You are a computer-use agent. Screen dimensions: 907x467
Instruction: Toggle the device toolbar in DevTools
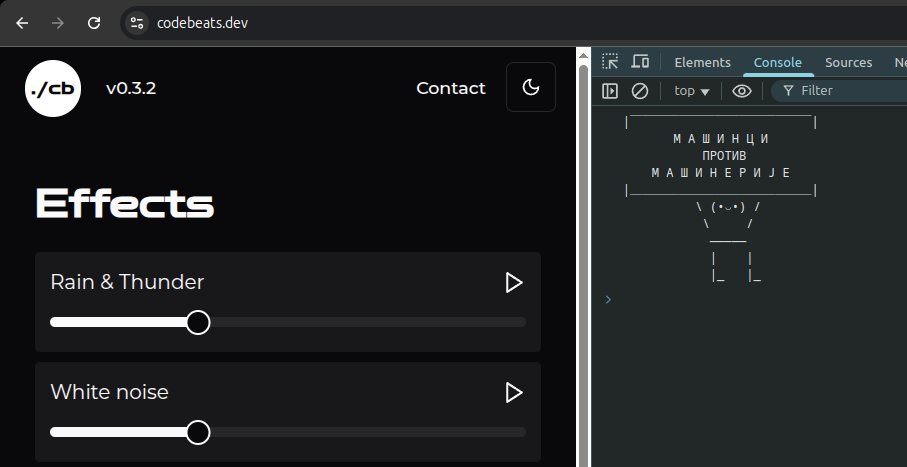click(640, 61)
